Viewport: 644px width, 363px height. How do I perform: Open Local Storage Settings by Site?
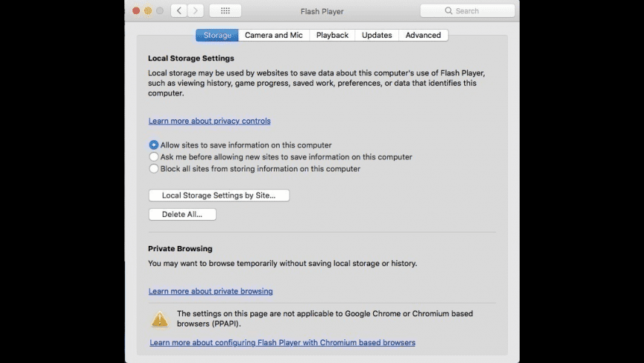click(218, 196)
